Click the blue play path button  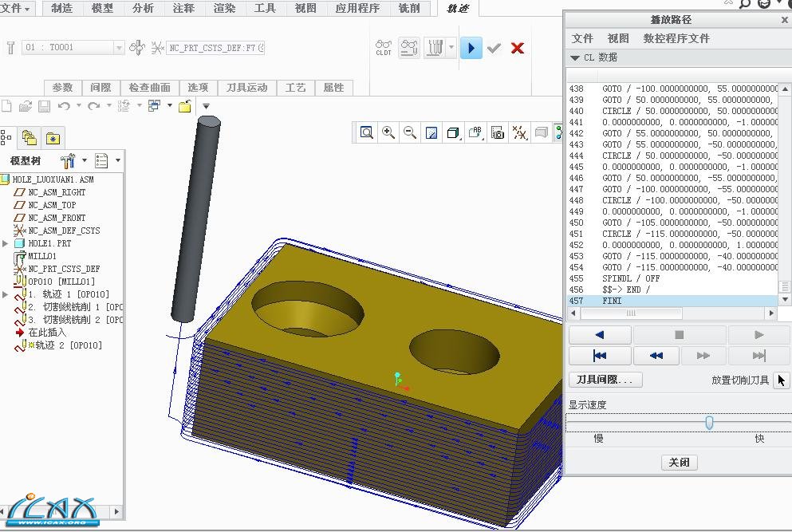471,48
